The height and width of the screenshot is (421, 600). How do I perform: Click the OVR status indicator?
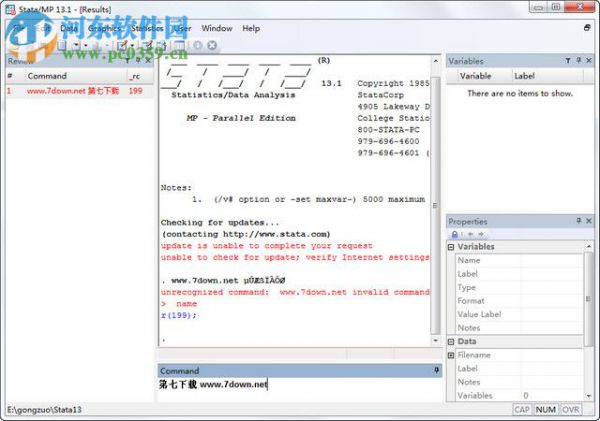point(571,410)
